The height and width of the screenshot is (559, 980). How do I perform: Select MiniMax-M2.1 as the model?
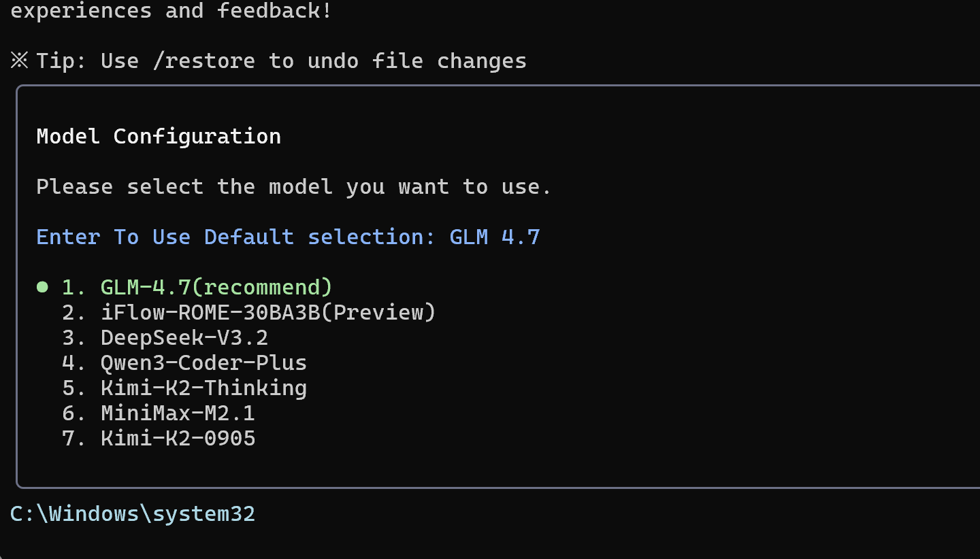click(x=178, y=413)
